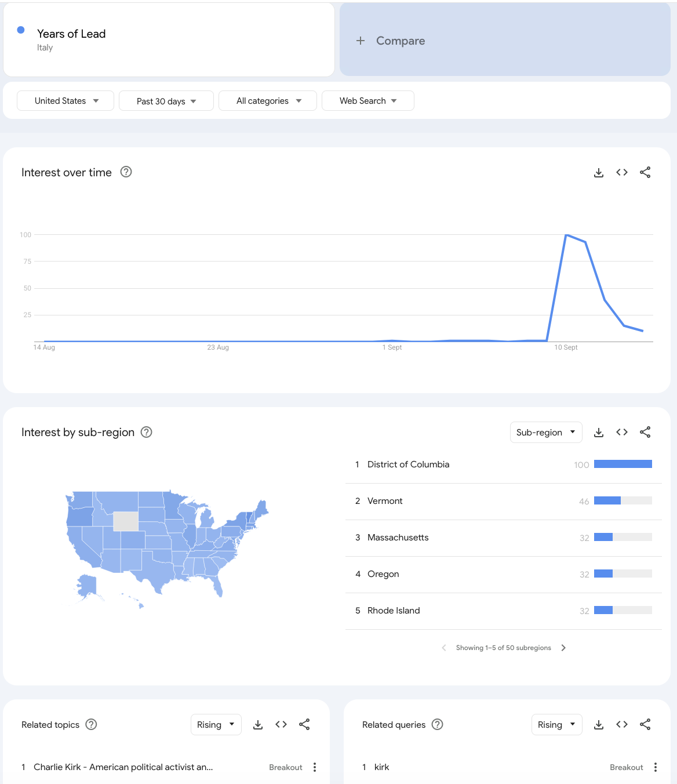Download Related topics data
Screen dimensions: 677x784
point(258,725)
